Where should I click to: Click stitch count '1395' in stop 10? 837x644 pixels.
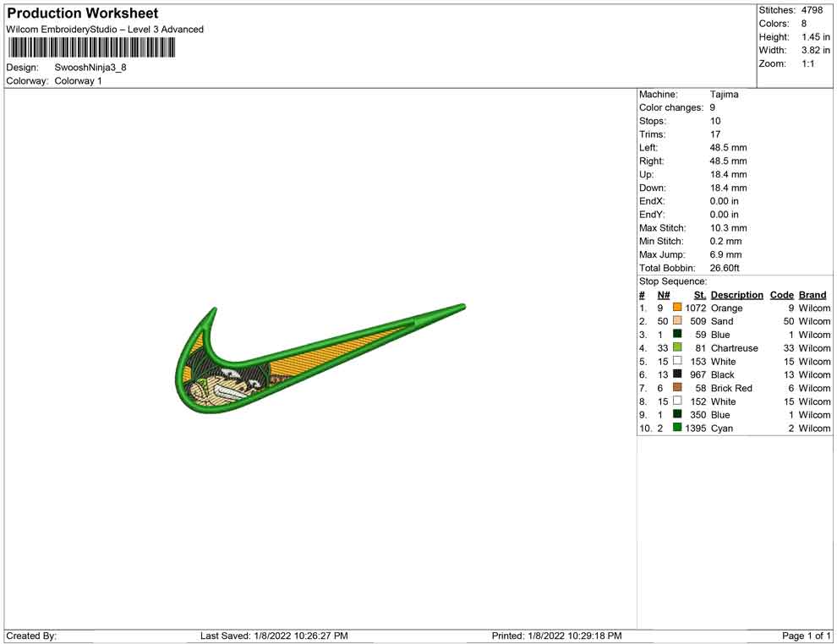[x=696, y=428]
